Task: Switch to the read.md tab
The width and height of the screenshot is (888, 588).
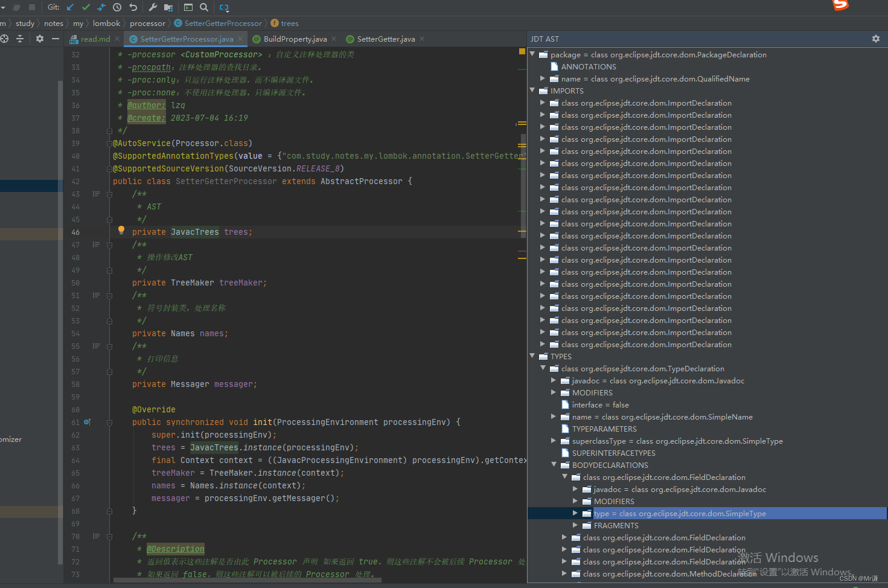Action: [x=95, y=39]
